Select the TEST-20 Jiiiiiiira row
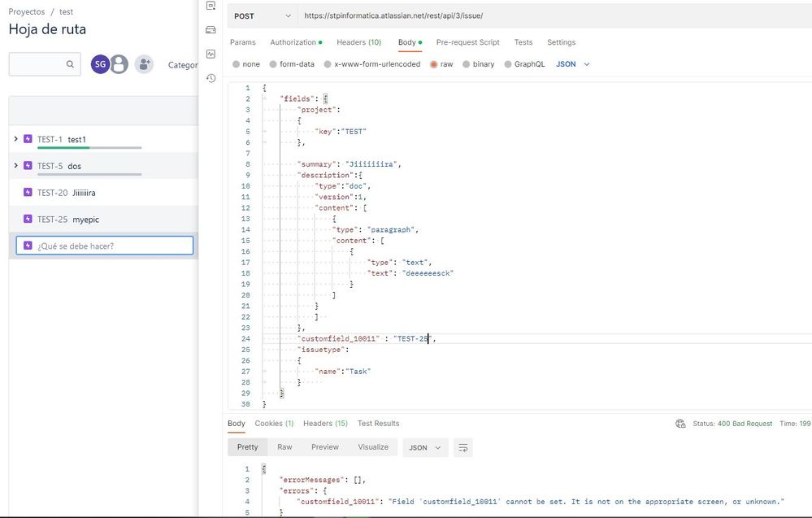Image resolution: width=812 pixels, height=518 pixels. [x=103, y=192]
